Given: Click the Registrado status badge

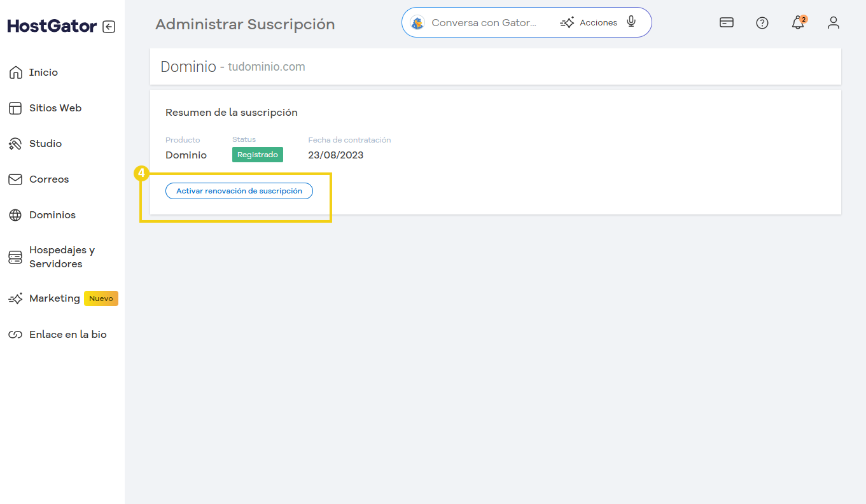Looking at the screenshot, I should (x=257, y=155).
